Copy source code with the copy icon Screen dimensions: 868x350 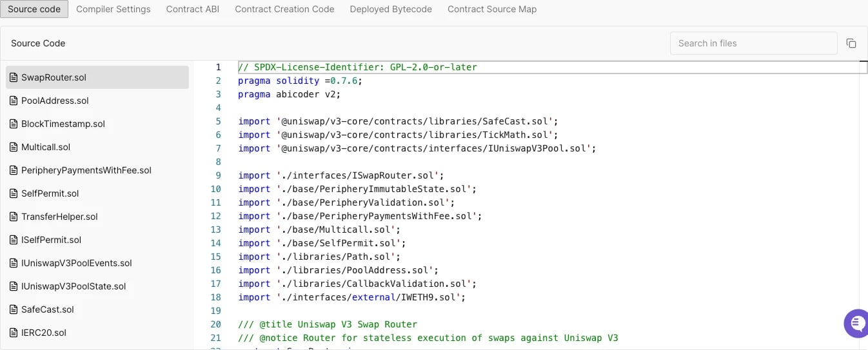click(x=851, y=43)
